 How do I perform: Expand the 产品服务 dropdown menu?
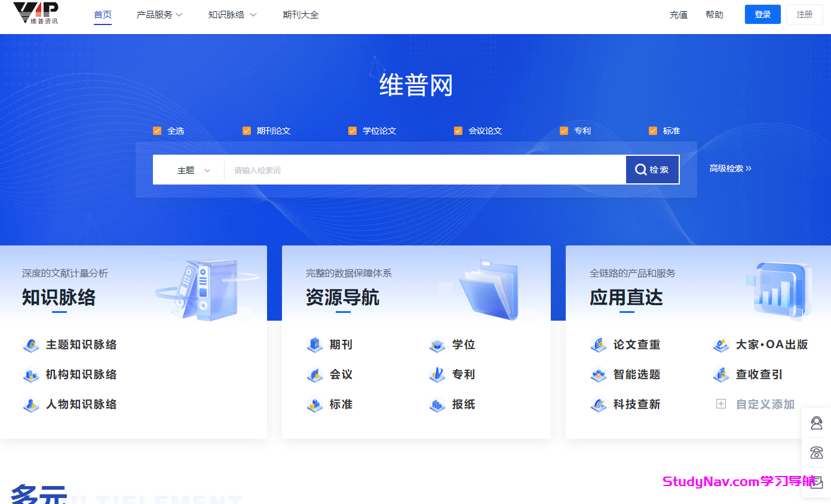tap(160, 15)
